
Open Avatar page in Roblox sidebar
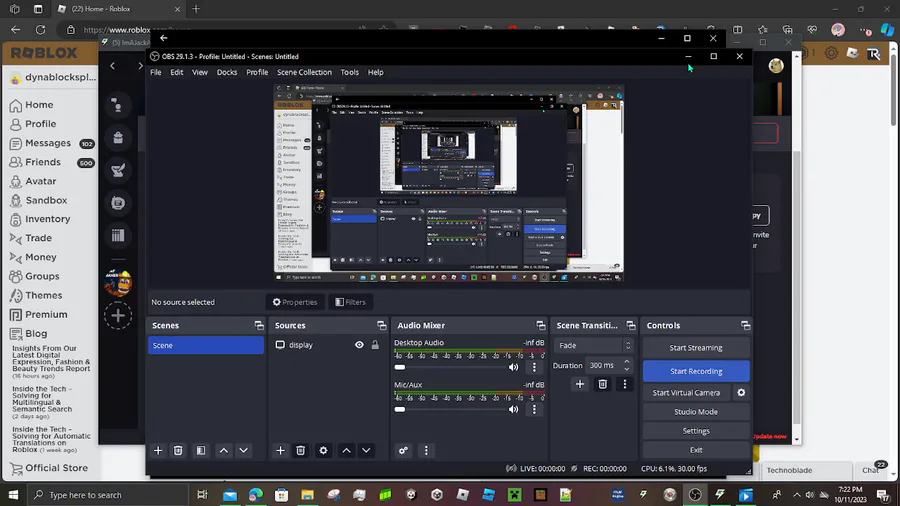41,181
